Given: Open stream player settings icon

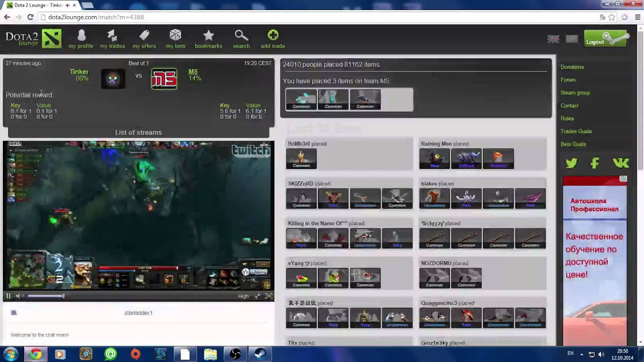Looking at the screenshot, I should point(258,296).
